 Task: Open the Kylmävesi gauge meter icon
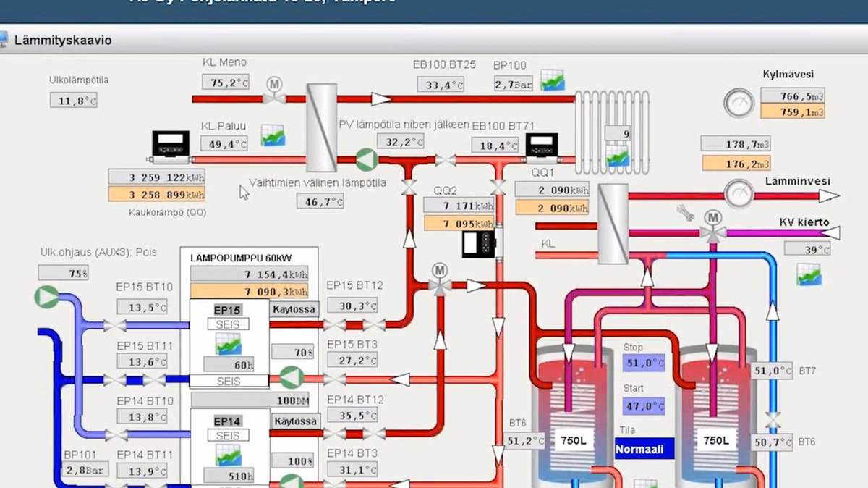coord(739,104)
